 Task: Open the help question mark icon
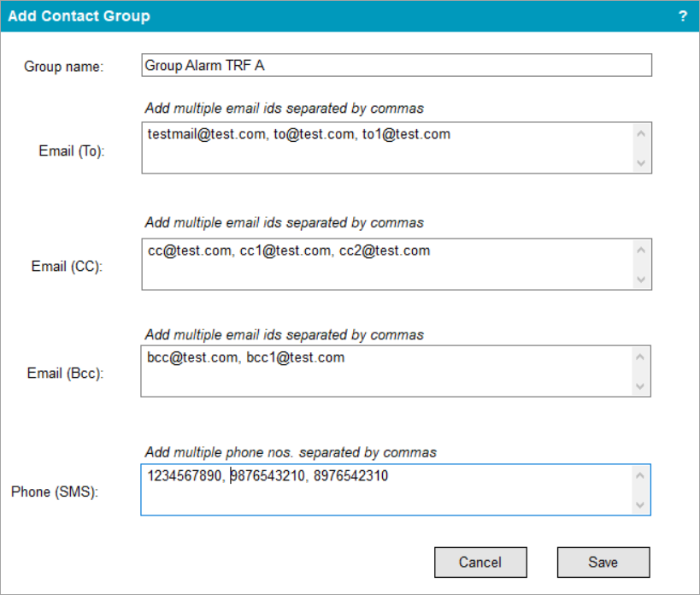(683, 16)
